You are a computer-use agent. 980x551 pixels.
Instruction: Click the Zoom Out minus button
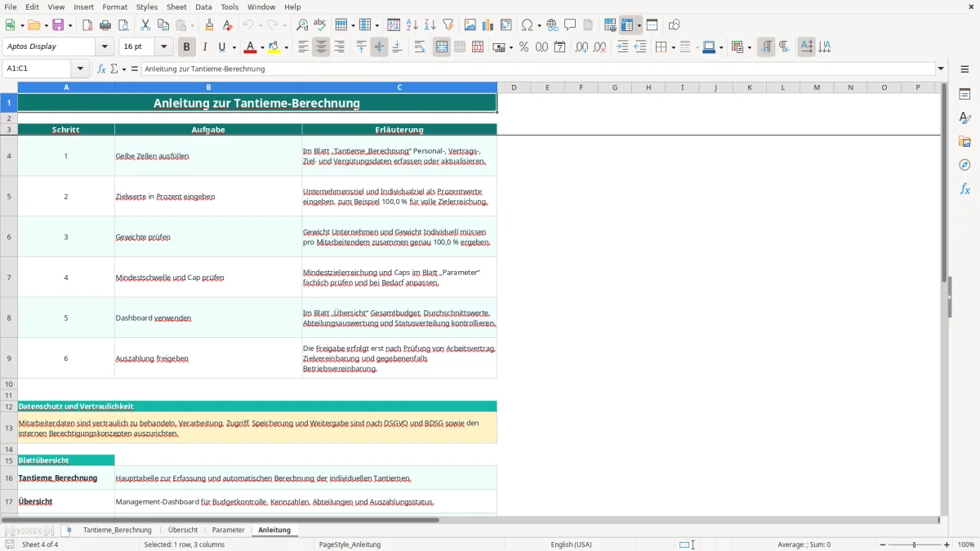[881, 544]
